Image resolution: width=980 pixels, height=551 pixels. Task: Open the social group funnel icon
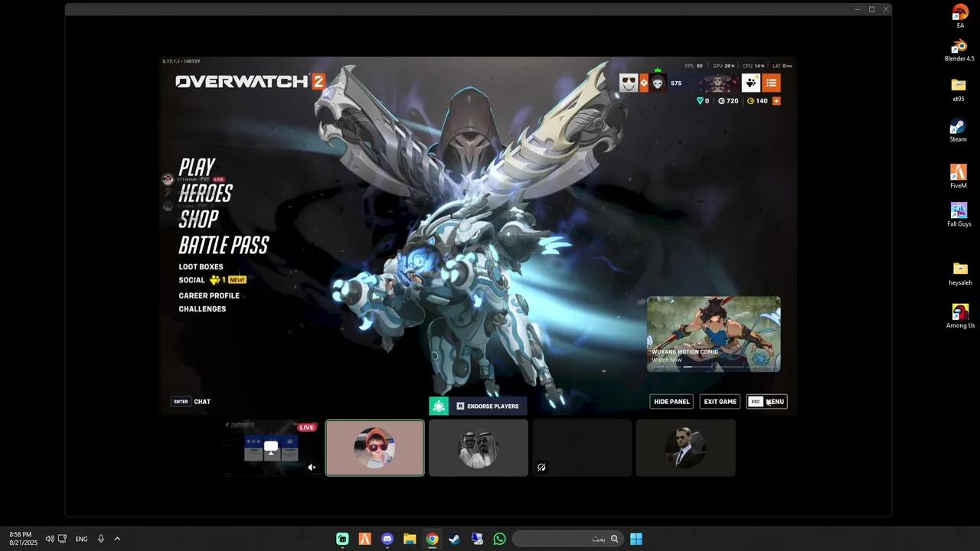[x=751, y=83]
